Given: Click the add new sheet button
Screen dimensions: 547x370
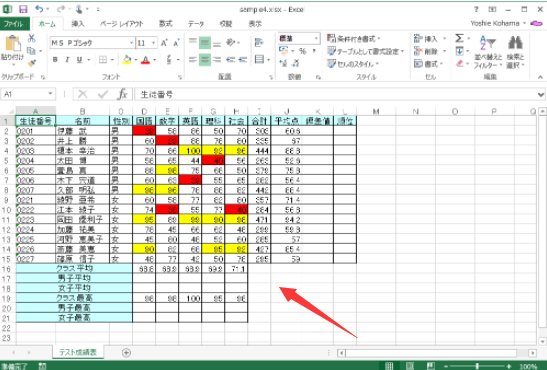Looking at the screenshot, I should (126, 353).
